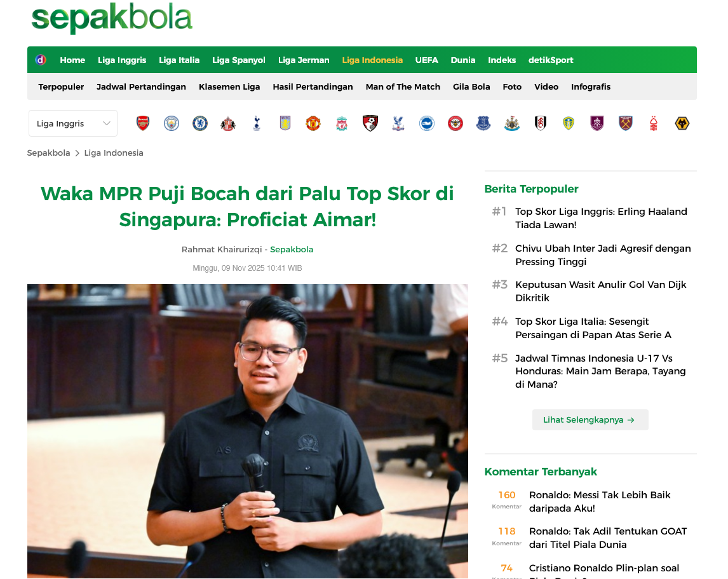728x579 pixels.
Task: Click the date 'Minggu, 09 Nov 2025 10:41 WIB'
Action: coord(248,268)
